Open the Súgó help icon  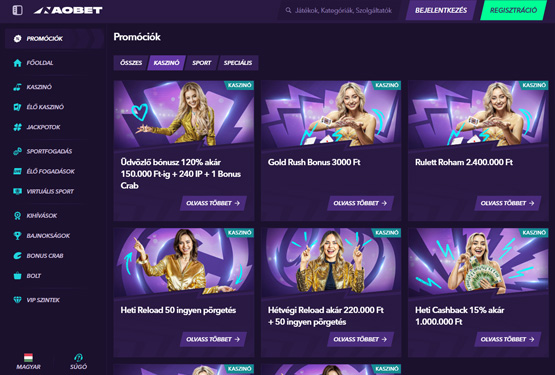coord(79,357)
